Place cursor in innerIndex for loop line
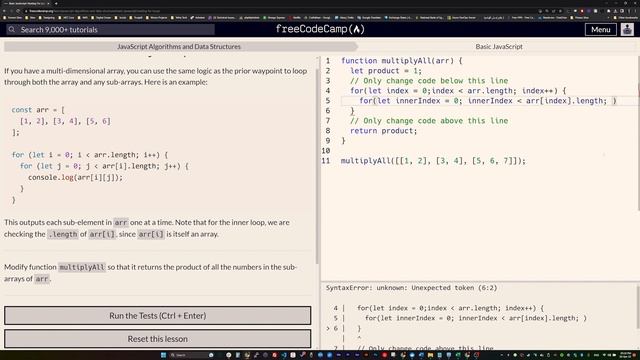640x360 pixels. 488,100
